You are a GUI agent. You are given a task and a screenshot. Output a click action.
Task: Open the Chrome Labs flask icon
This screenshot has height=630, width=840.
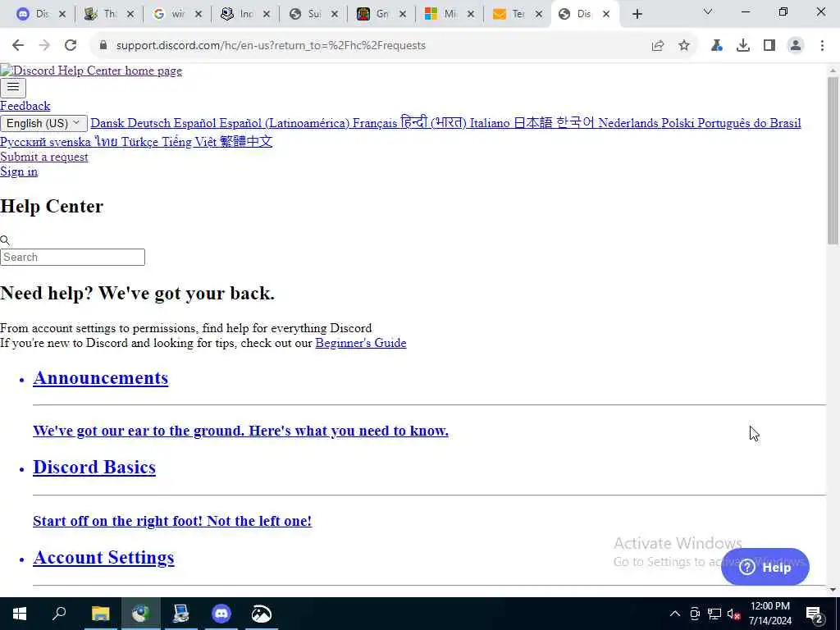coord(717,46)
